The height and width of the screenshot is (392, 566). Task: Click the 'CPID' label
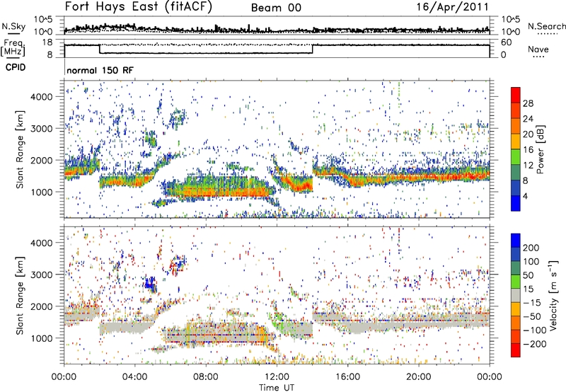click(x=16, y=67)
